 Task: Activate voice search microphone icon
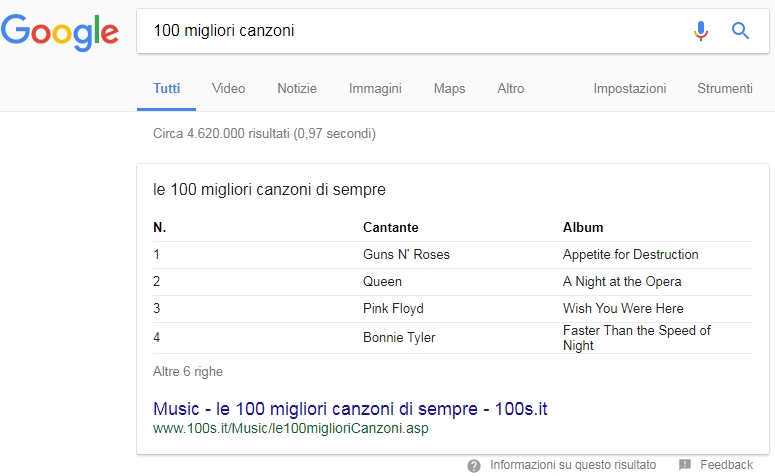tap(700, 31)
